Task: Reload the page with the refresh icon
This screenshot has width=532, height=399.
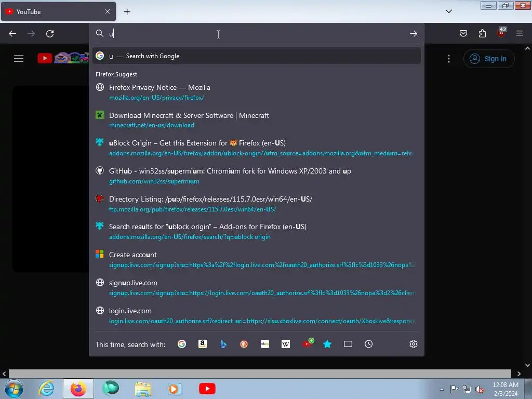Action: click(50, 34)
